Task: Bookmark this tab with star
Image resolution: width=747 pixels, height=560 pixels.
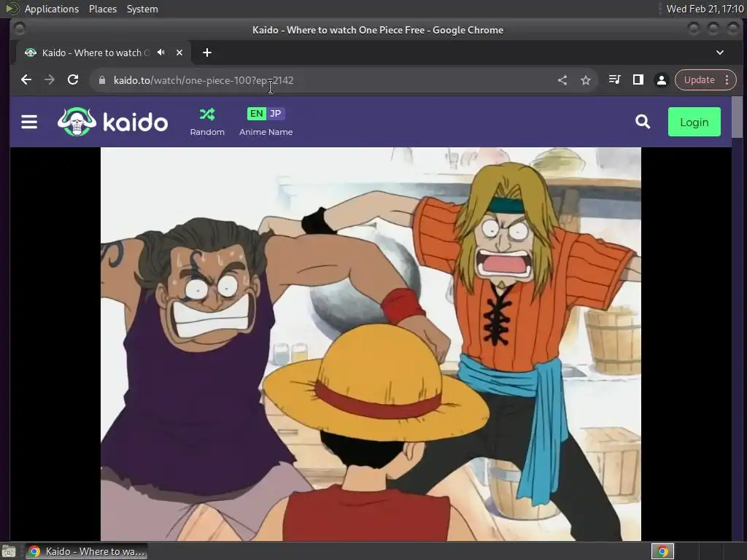Action: pos(586,80)
